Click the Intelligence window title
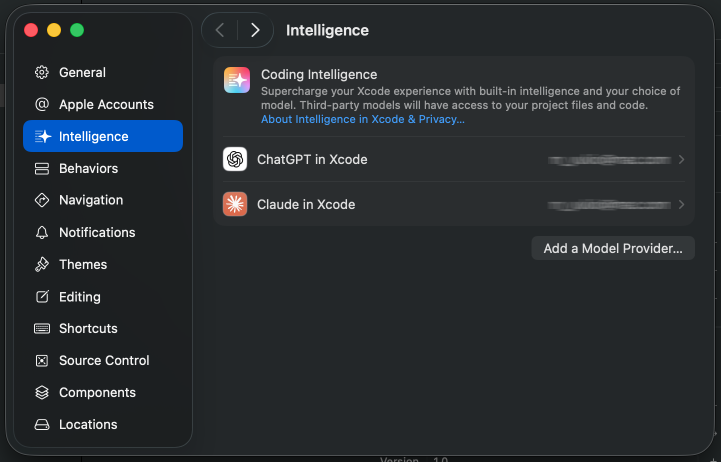This screenshot has height=462, width=721. pos(327,30)
